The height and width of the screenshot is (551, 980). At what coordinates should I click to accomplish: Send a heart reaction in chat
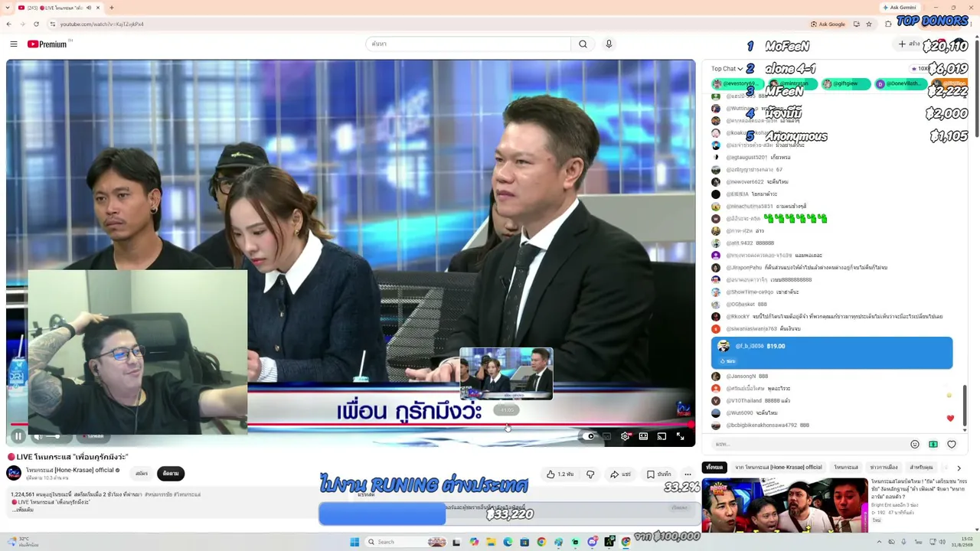coord(952,444)
